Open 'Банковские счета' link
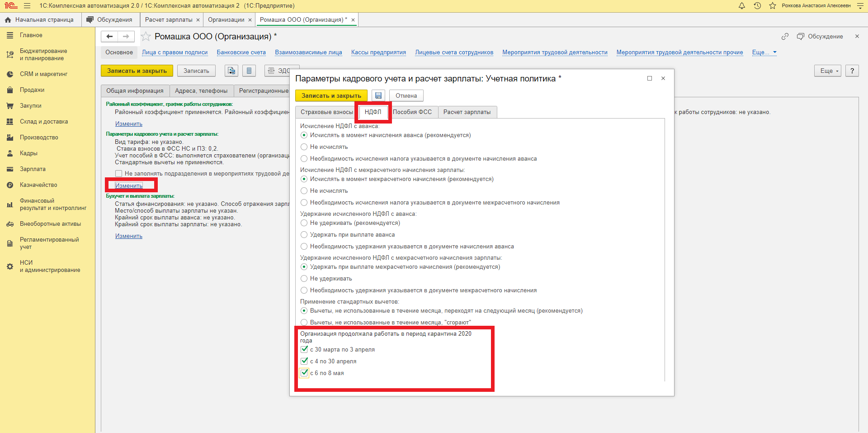Image resolution: width=868 pixels, height=433 pixels. pyautogui.click(x=241, y=52)
